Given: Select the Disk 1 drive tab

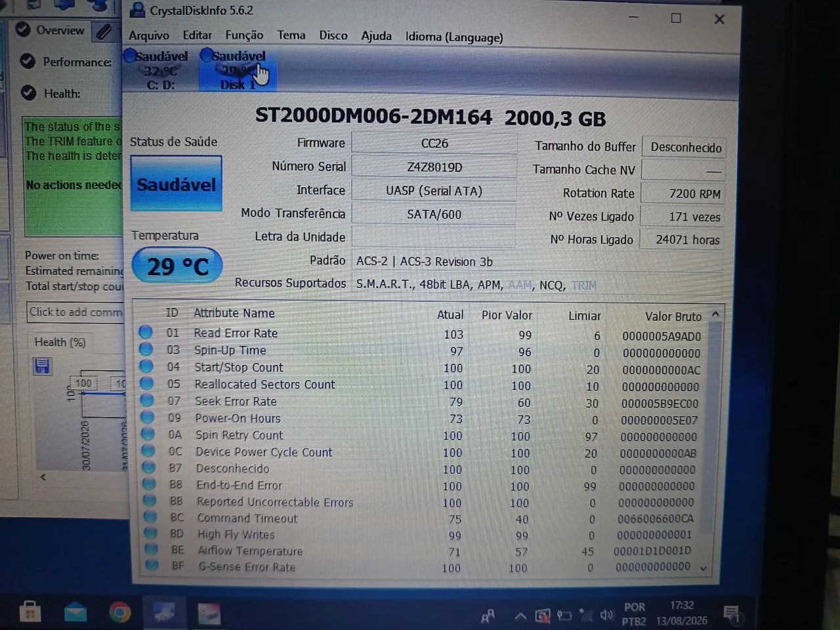Looking at the screenshot, I should coord(238,70).
